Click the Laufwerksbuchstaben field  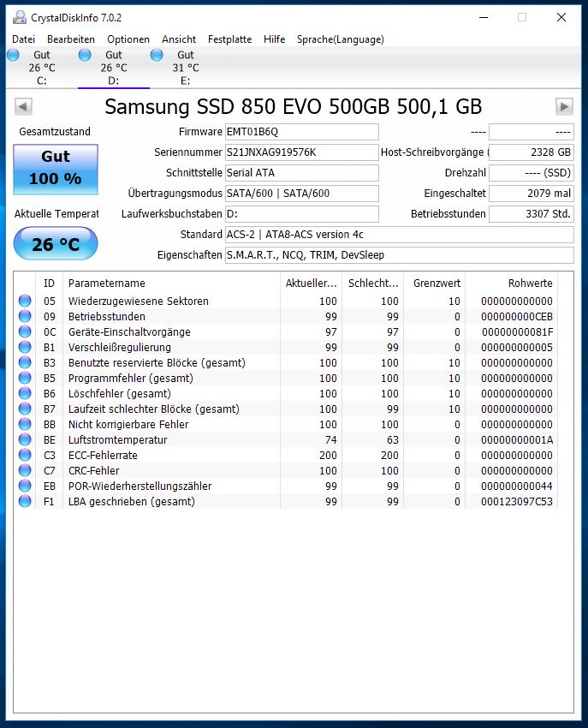pyautogui.click(x=302, y=214)
